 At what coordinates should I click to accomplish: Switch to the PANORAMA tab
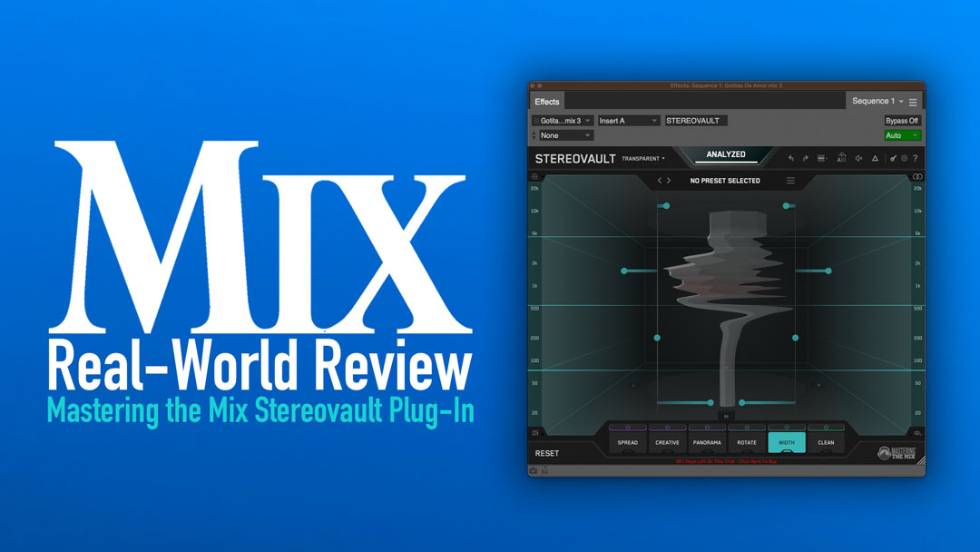tap(707, 443)
